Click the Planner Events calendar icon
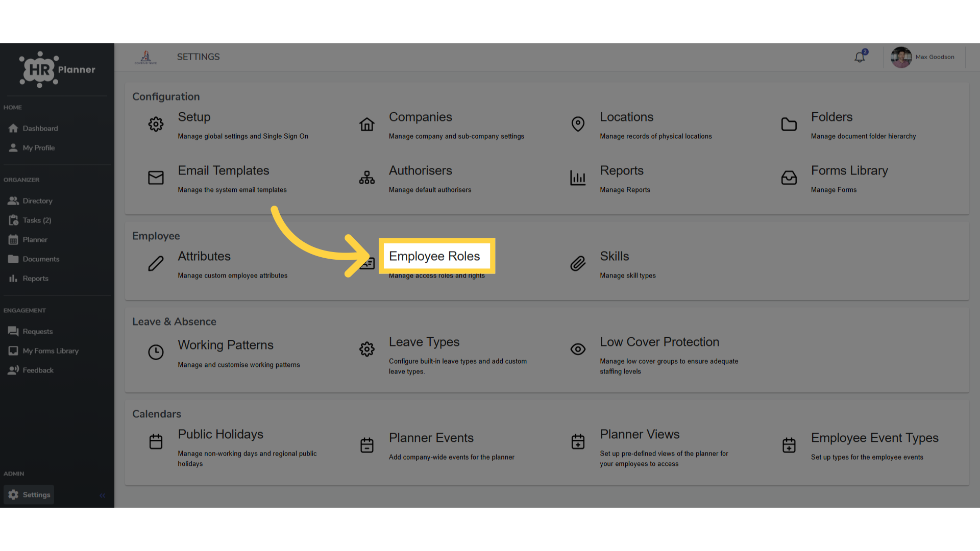Viewport: 980px width, 551px height. (x=367, y=445)
